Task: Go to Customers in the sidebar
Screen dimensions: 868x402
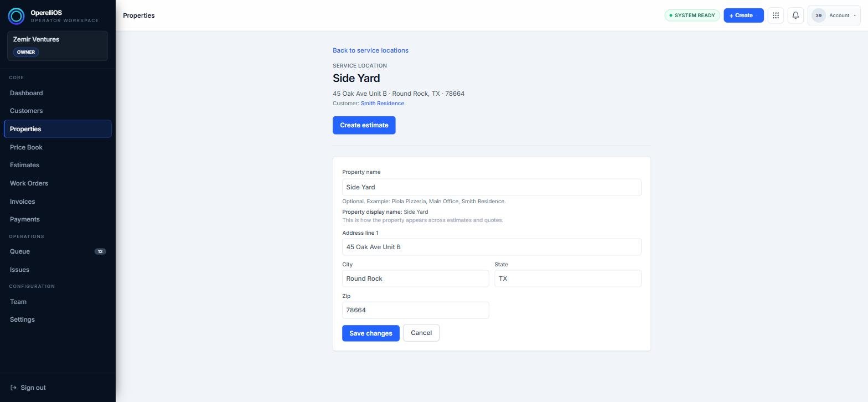Action: tap(58, 111)
